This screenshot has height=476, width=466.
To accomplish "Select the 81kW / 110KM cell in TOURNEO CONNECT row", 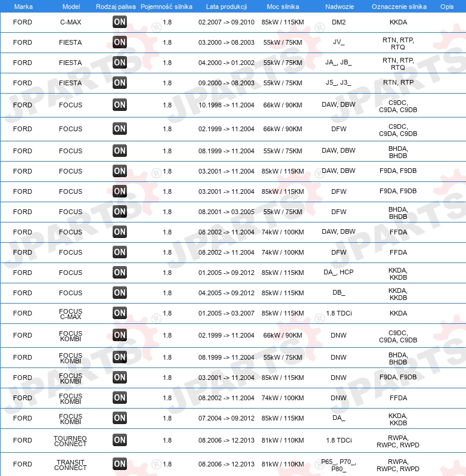I will pos(282,440).
